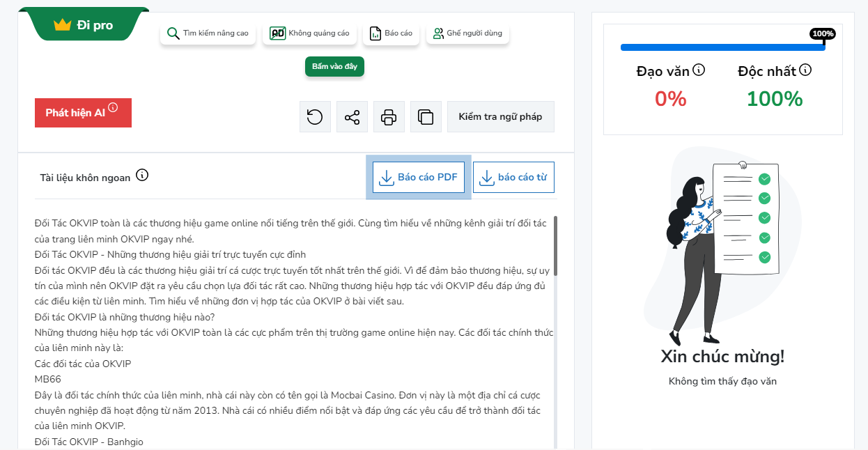The height and width of the screenshot is (450, 868).
Task: Click the share icon
Action: 352,116
